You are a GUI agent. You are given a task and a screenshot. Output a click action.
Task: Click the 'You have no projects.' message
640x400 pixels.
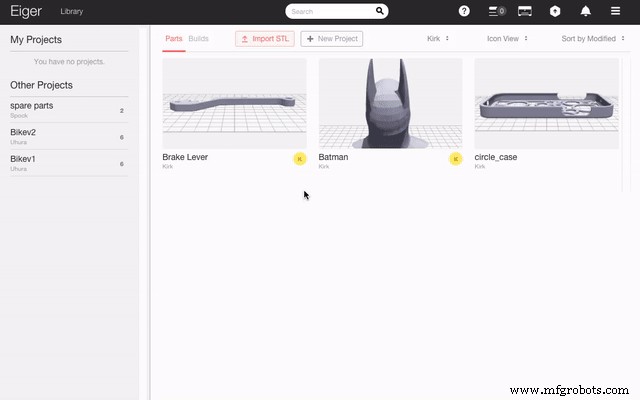[69, 62]
